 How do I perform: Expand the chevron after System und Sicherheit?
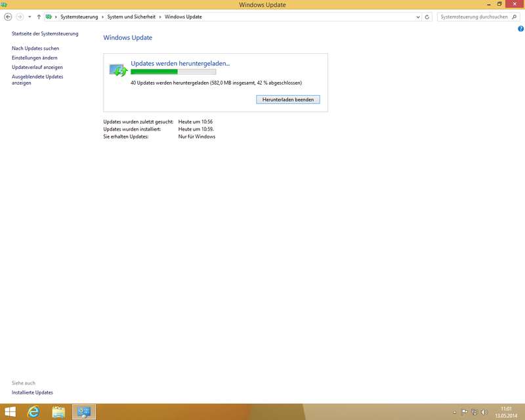pos(160,17)
